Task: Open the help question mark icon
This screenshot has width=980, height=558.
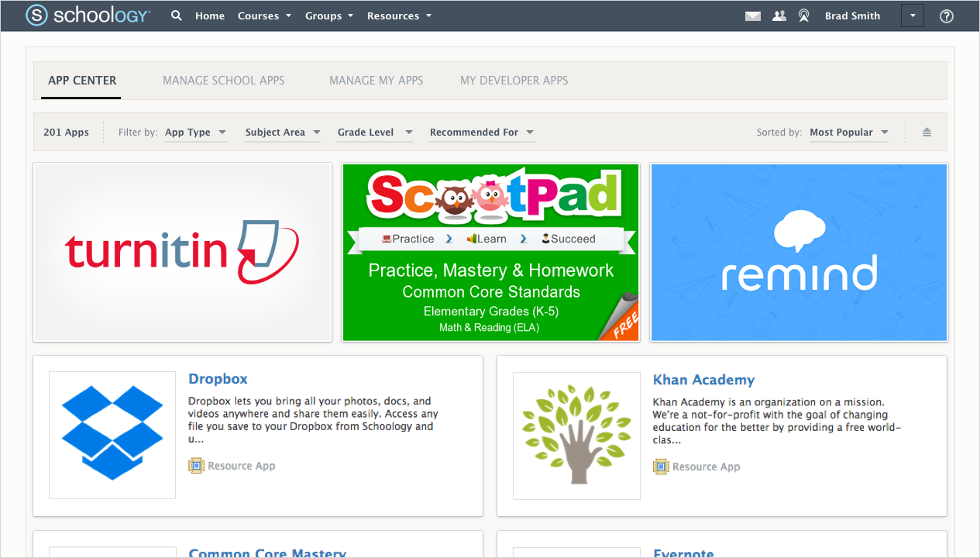Action: coord(947,15)
